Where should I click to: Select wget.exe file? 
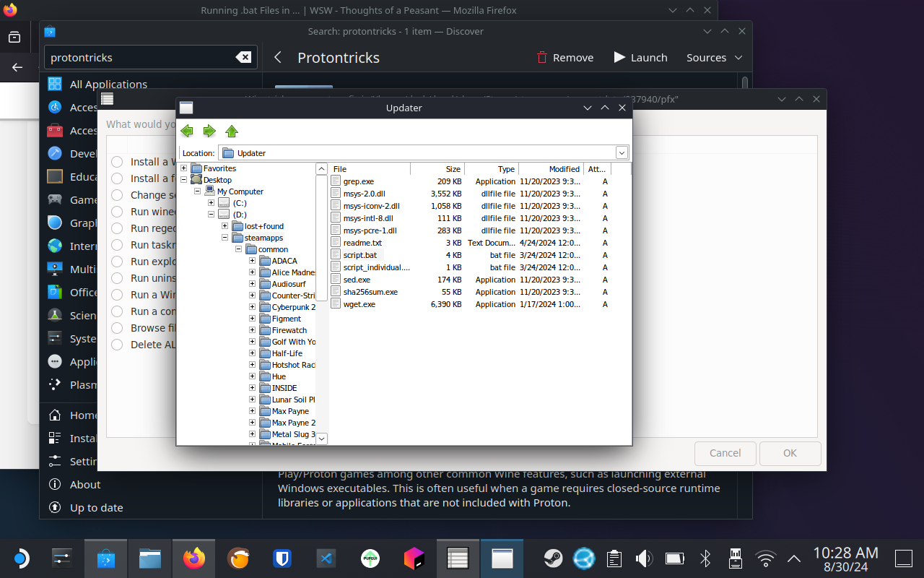pos(359,304)
